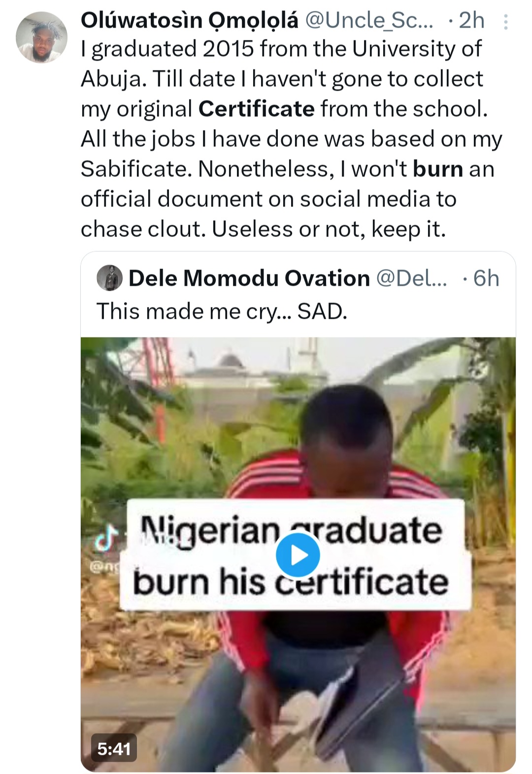Click the @Uncle_Sc... handle

(x=369, y=21)
